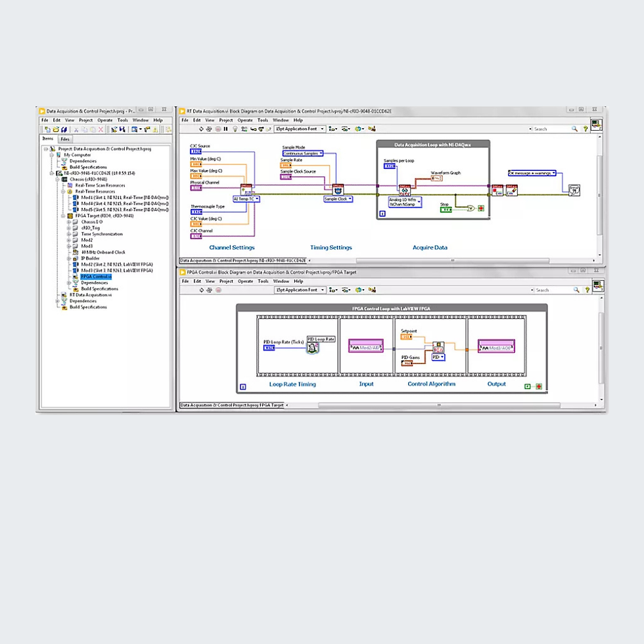Image resolution: width=644 pixels, height=644 pixels.
Task: Click the AI Temp TC polymorphic selector
Action: (246, 198)
